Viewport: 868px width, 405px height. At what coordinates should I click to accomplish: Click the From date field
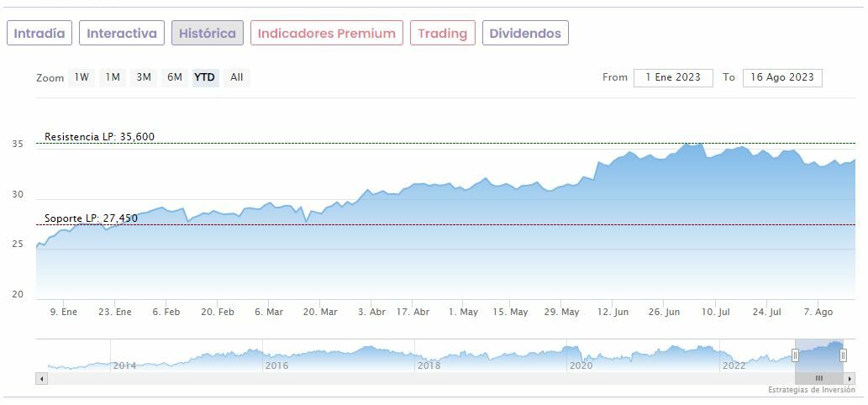click(x=673, y=77)
